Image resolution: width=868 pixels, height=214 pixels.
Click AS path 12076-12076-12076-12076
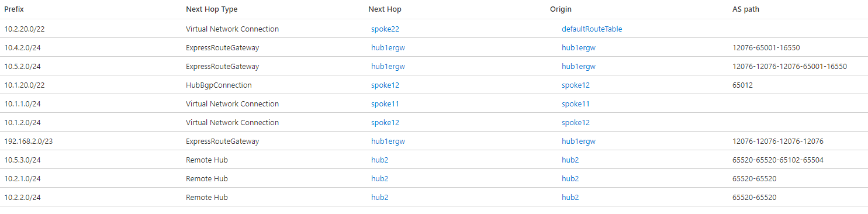[x=778, y=141]
